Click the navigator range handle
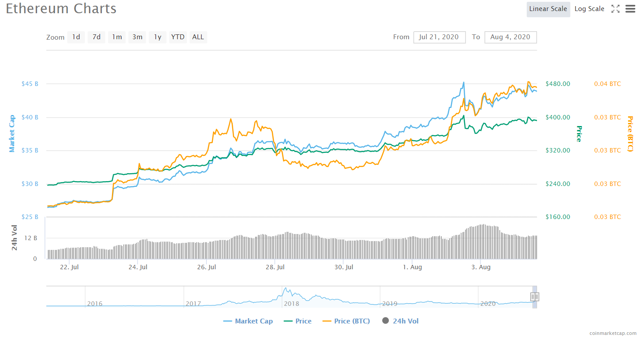Screen dimensions: 644x338 tap(535, 297)
